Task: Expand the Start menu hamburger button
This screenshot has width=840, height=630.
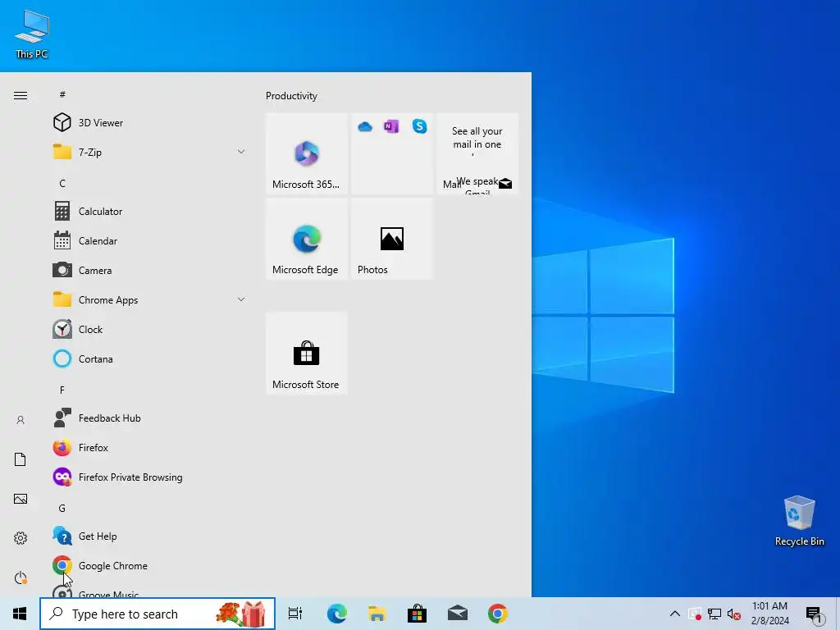Action: click(21, 95)
